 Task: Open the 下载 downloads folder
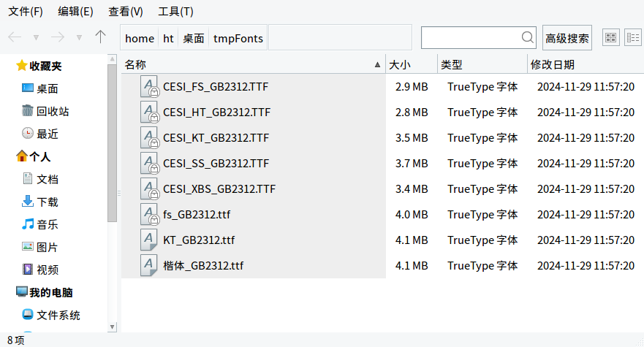tap(40, 202)
